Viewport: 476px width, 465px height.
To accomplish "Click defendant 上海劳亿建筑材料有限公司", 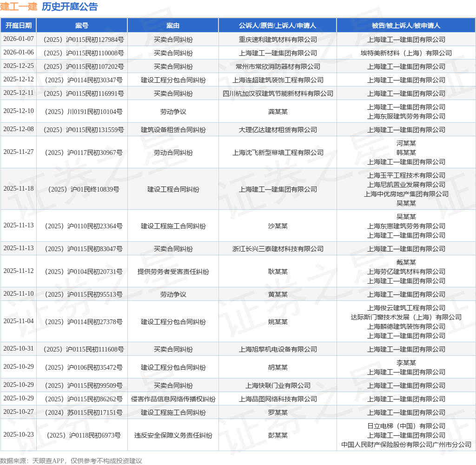I will coord(406,272).
